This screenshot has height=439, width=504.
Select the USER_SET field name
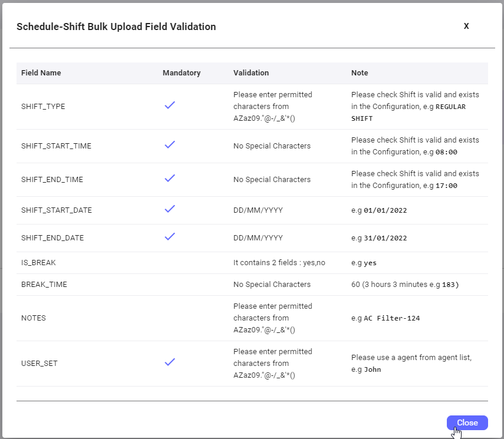[39, 363]
